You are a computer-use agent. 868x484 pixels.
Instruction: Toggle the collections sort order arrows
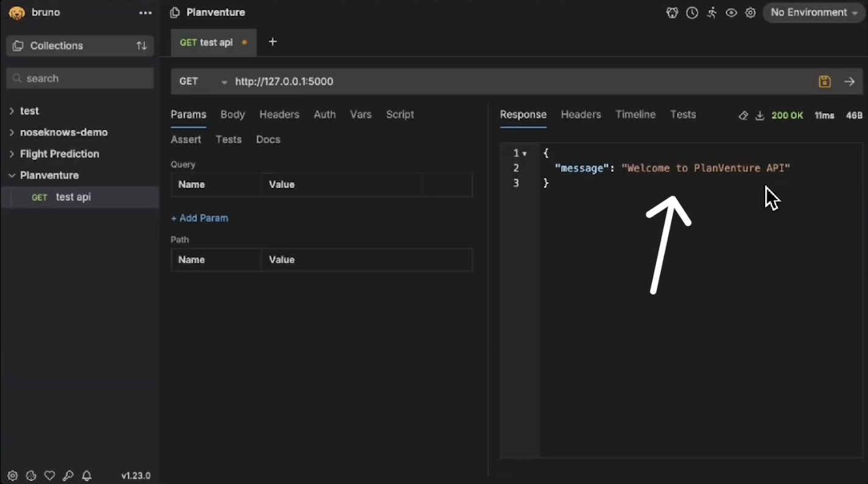tap(141, 46)
